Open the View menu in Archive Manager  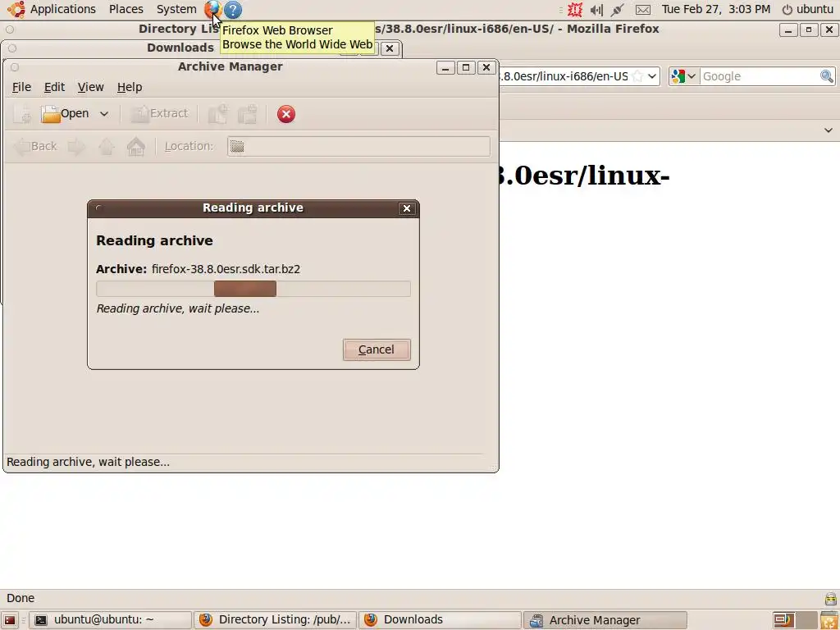point(90,87)
